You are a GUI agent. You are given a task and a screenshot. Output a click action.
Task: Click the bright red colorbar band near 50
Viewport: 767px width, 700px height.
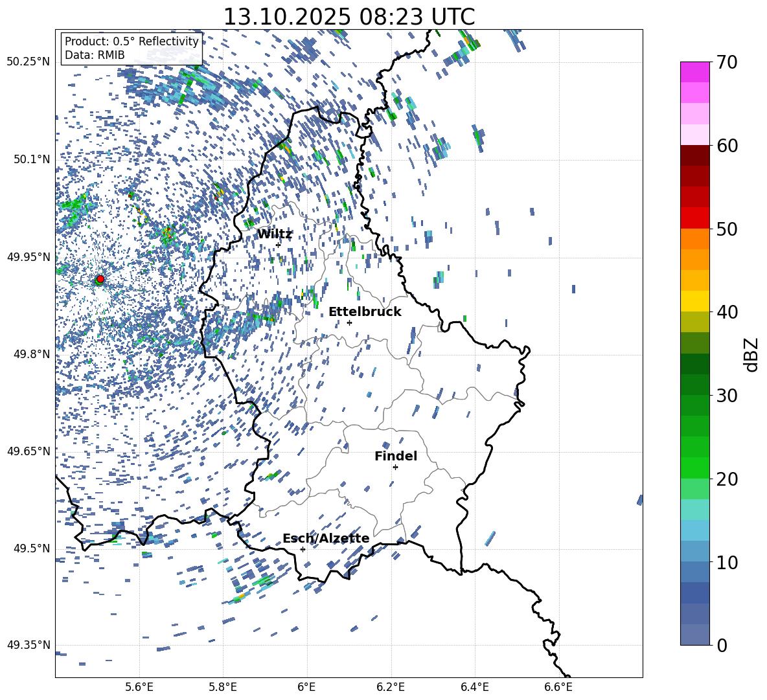694,218
